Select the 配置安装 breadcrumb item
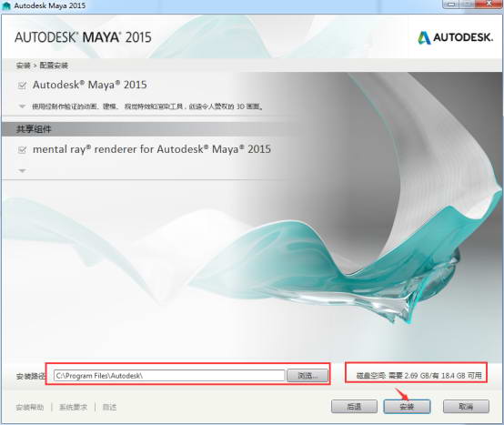The width and height of the screenshot is (504, 425). point(54,66)
